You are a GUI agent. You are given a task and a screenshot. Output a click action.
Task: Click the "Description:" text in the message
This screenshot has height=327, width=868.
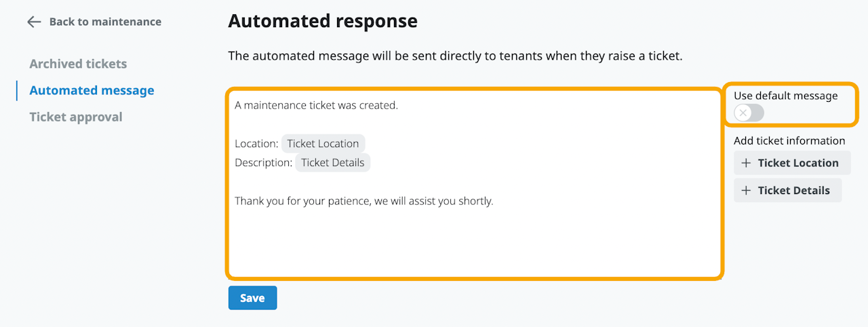263,163
